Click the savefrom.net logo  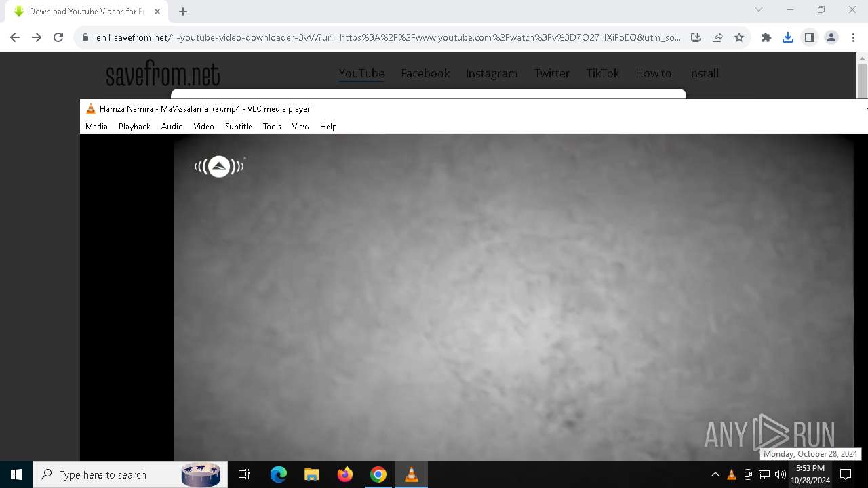coord(163,74)
